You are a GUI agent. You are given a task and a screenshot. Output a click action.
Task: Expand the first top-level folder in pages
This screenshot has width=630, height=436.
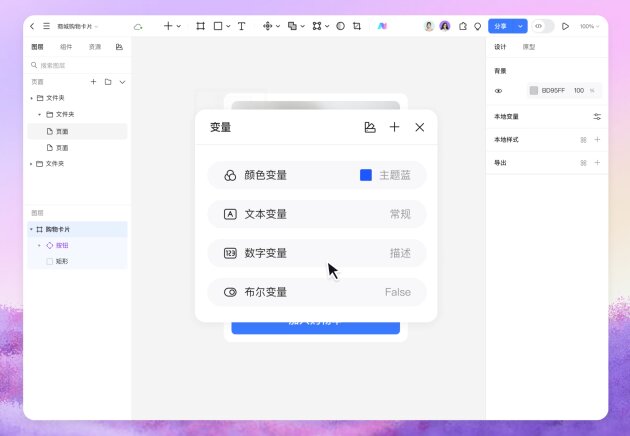click(32, 98)
